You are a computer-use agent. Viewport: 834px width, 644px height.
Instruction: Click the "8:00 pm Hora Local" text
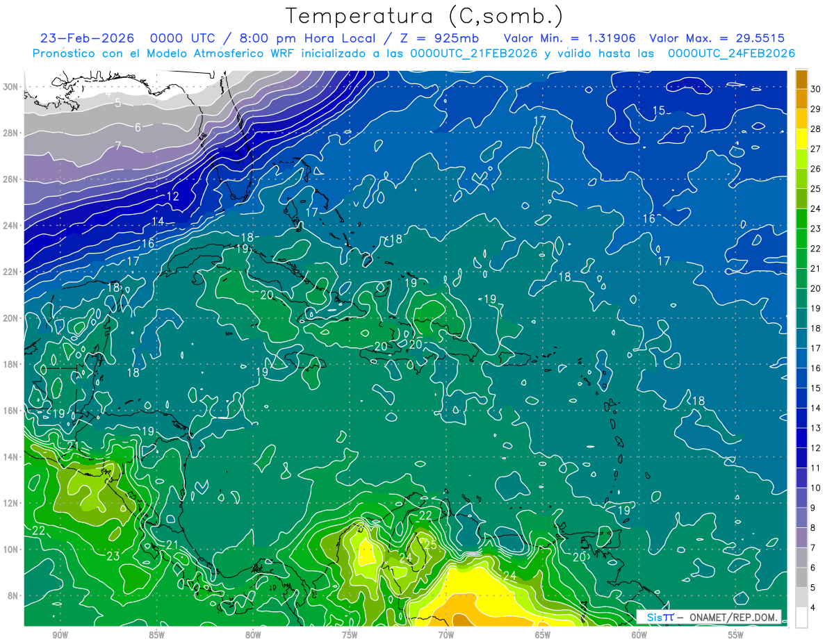pos(307,38)
